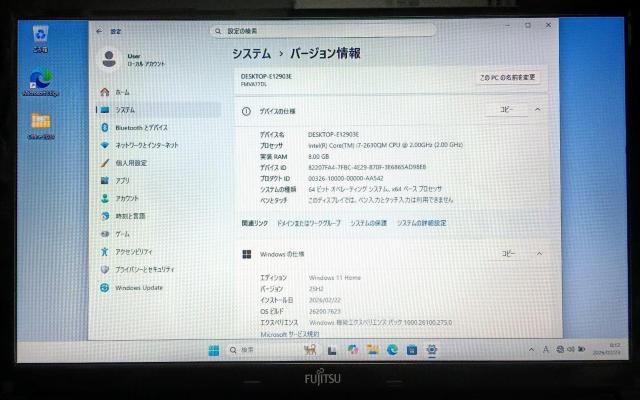The height and width of the screenshot is (400, 640).
Task: Expand hidden system tray icons chevron
Action: tap(531, 350)
